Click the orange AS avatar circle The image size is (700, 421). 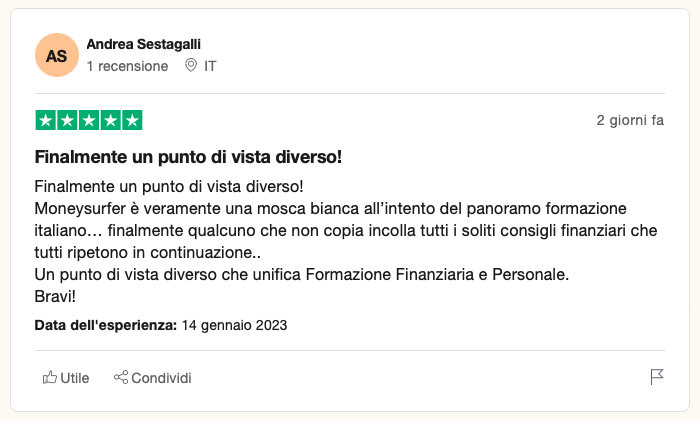click(x=57, y=55)
